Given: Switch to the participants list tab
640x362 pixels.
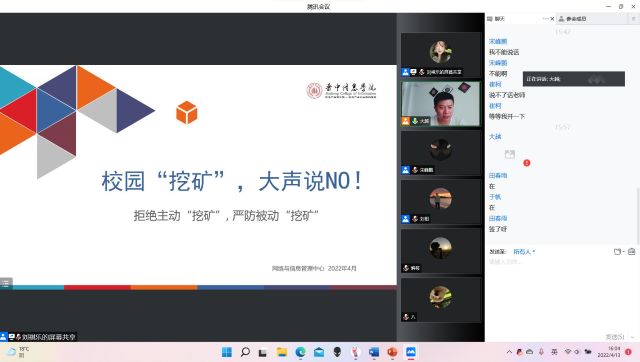Looking at the screenshot, I should click(x=572, y=19).
